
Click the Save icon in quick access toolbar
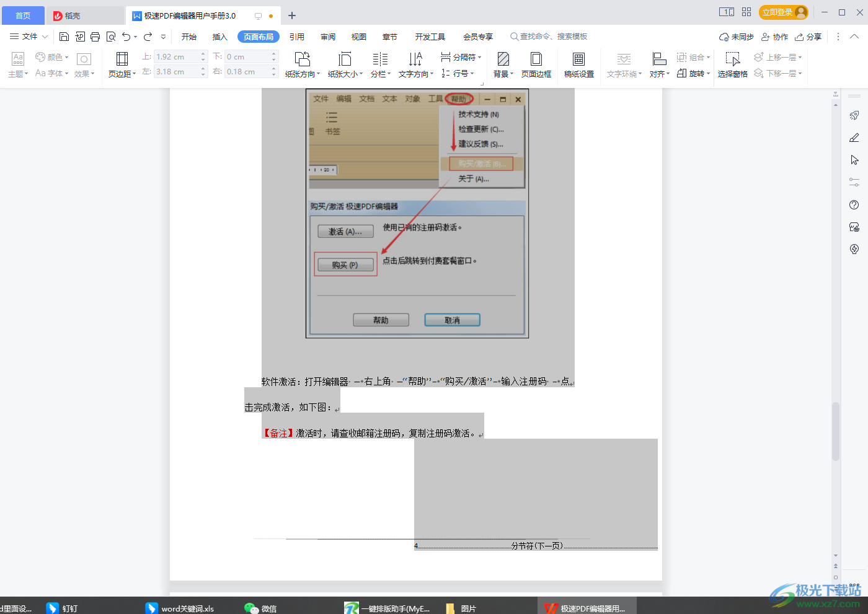point(64,37)
